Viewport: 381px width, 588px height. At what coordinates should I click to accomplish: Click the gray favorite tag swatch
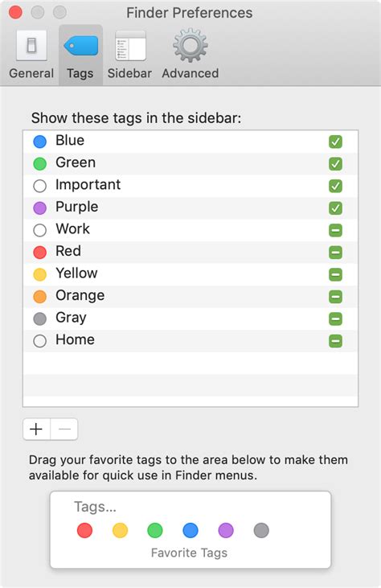[x=261, y=530]
